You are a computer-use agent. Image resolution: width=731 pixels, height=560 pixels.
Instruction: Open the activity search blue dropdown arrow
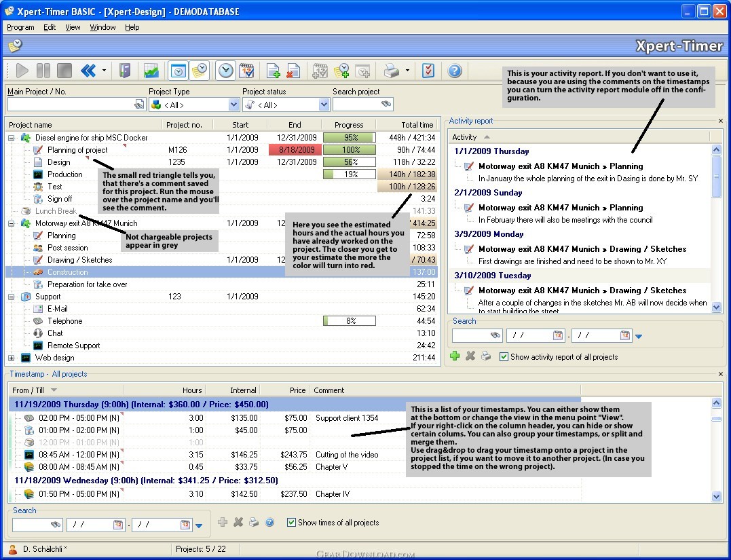tap(639, 336)
